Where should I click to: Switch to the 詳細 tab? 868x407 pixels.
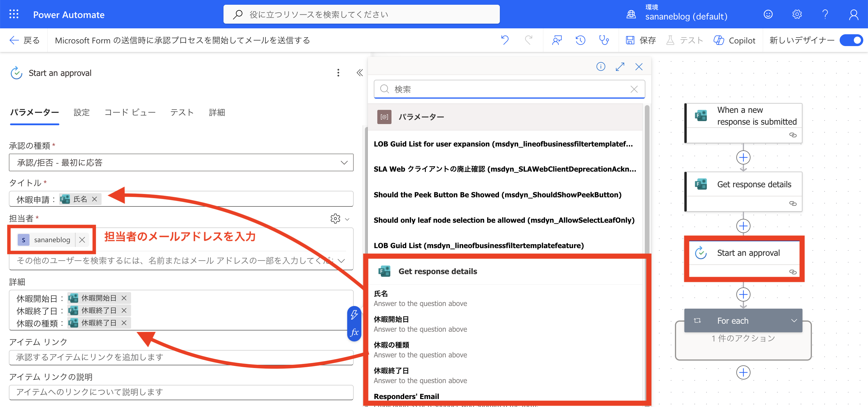(217, 113)
